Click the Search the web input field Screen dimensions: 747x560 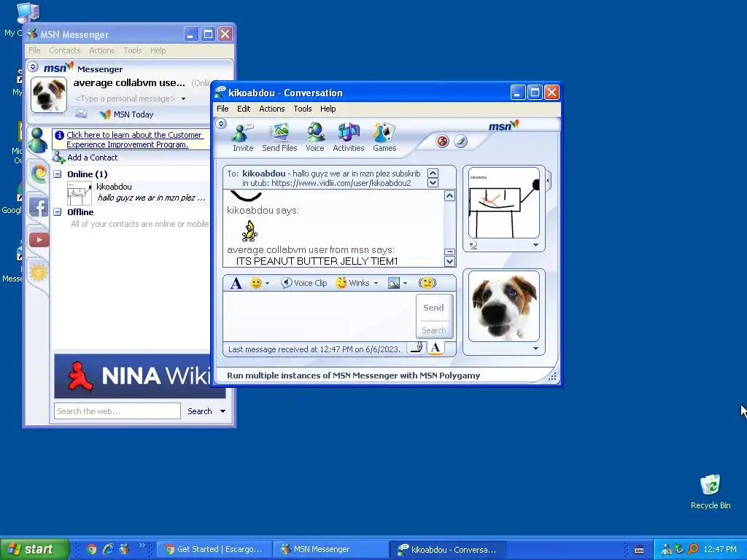pos(117,411)
